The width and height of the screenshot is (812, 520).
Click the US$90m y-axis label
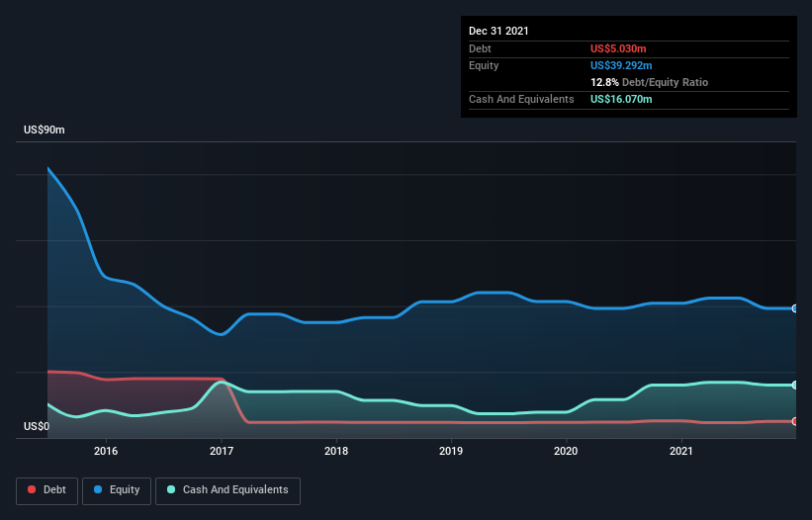pos(45,130)
